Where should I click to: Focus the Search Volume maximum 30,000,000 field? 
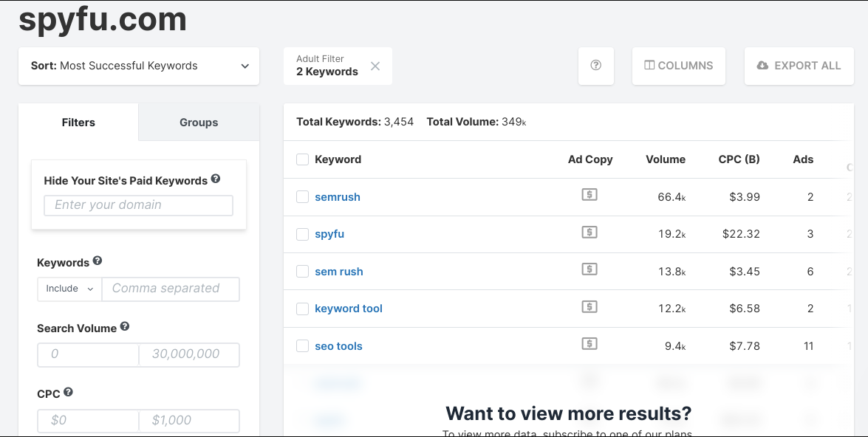click(x=189, y=354)
